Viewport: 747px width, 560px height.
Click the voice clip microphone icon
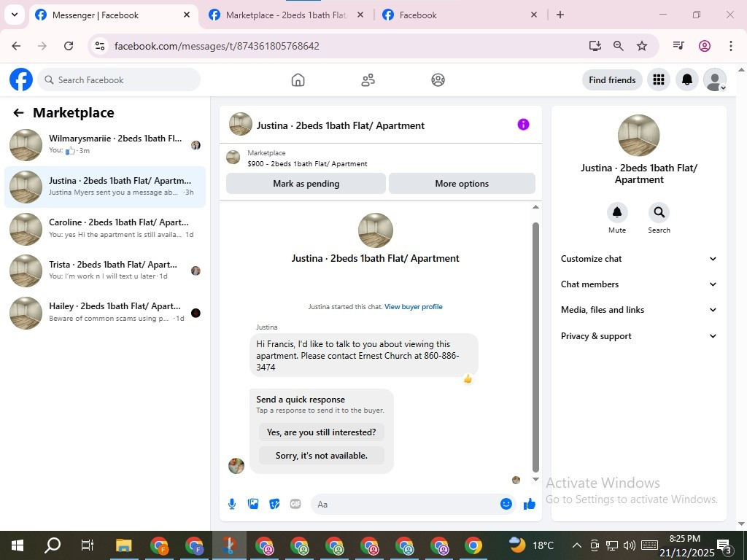(232, 504)
